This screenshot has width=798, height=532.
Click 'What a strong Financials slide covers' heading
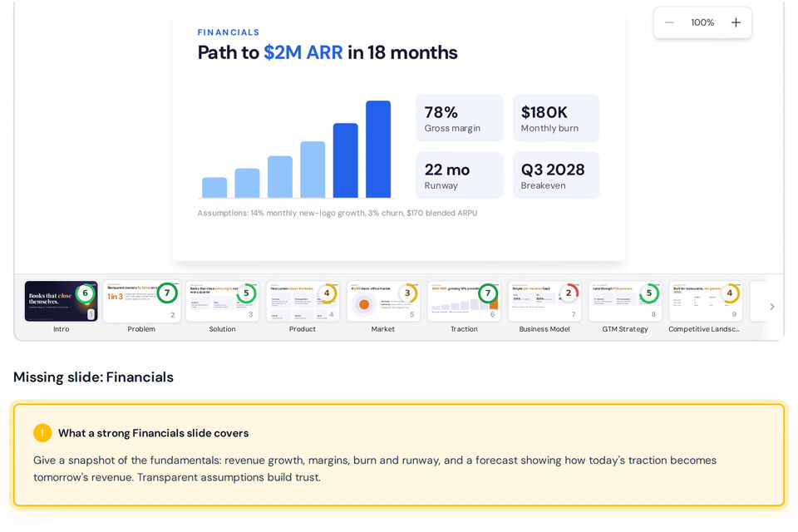[153, 433]
